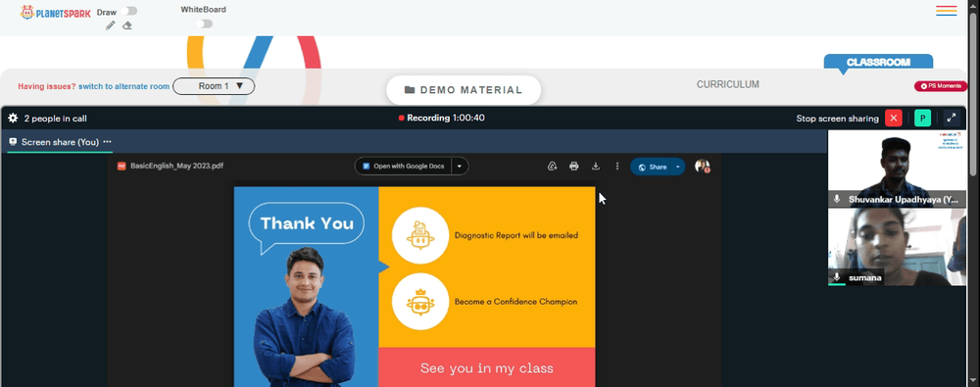Click microphone icon on sumana's tile
Screen dimensions: 980x387
(x=837, y=277)
